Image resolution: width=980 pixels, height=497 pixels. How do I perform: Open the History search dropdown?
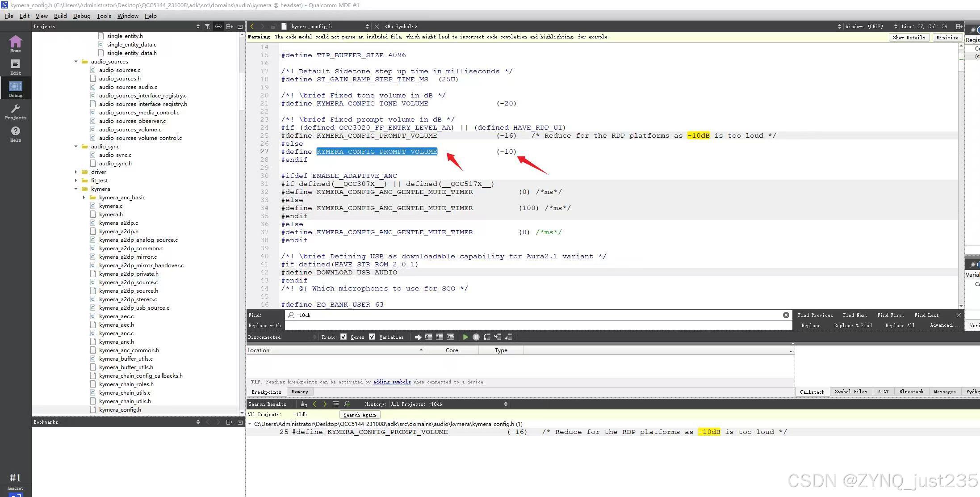click(449, 404)
